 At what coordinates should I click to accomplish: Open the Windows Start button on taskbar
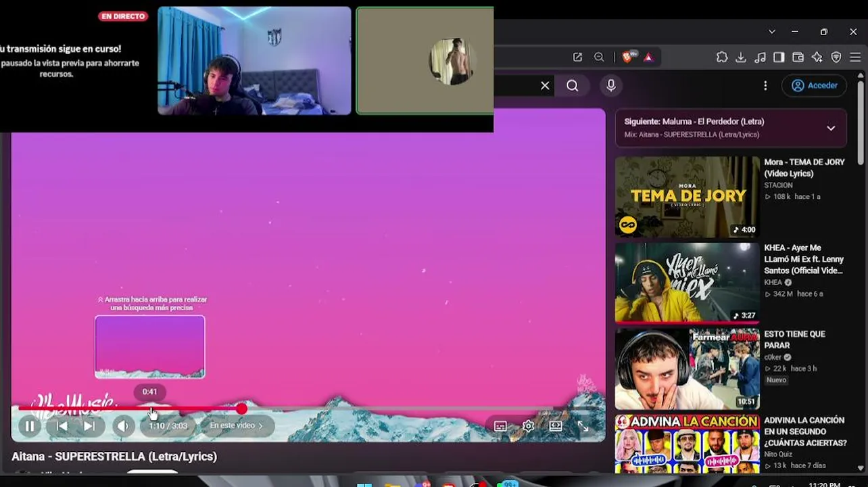tap(364, 484)
